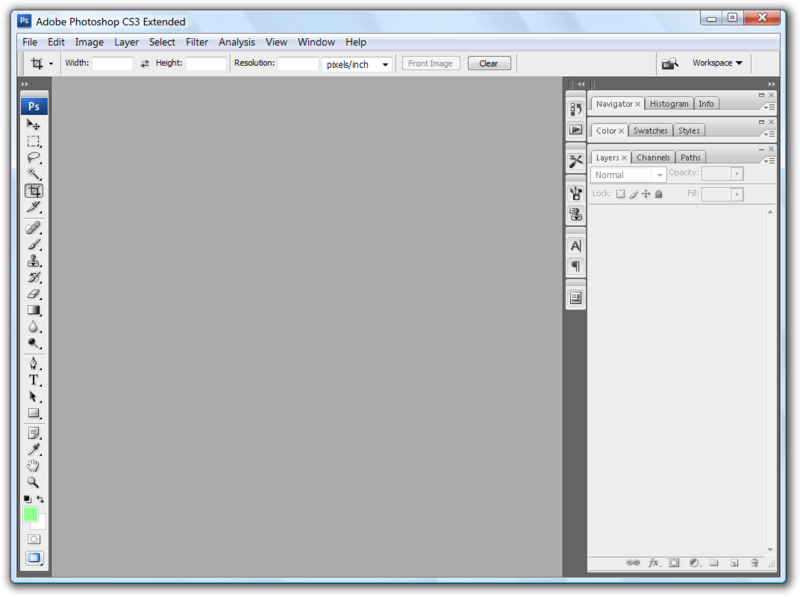The width and height of the screenshot is (800, 597).
Task: Open the Paragraph panel icon
Action: [576, 266]
